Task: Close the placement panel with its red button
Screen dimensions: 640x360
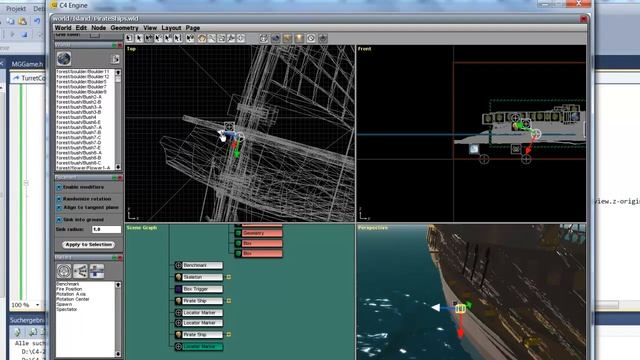Action: (x=120, y=178)
